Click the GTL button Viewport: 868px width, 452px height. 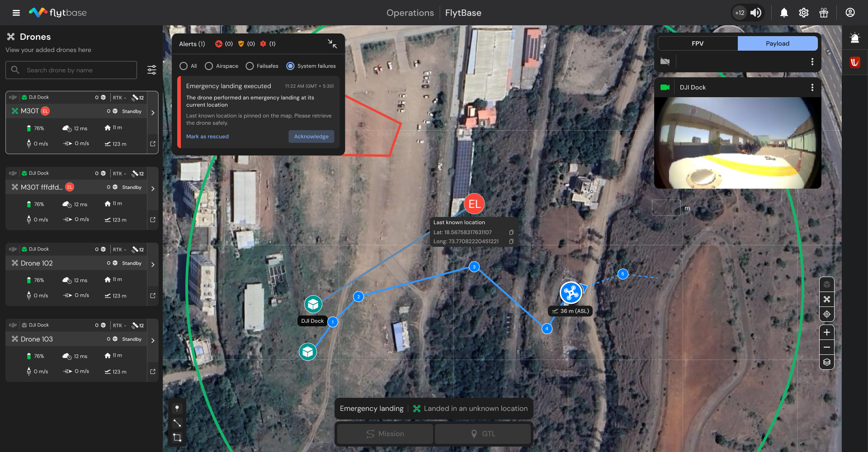(x=483, y=434)
